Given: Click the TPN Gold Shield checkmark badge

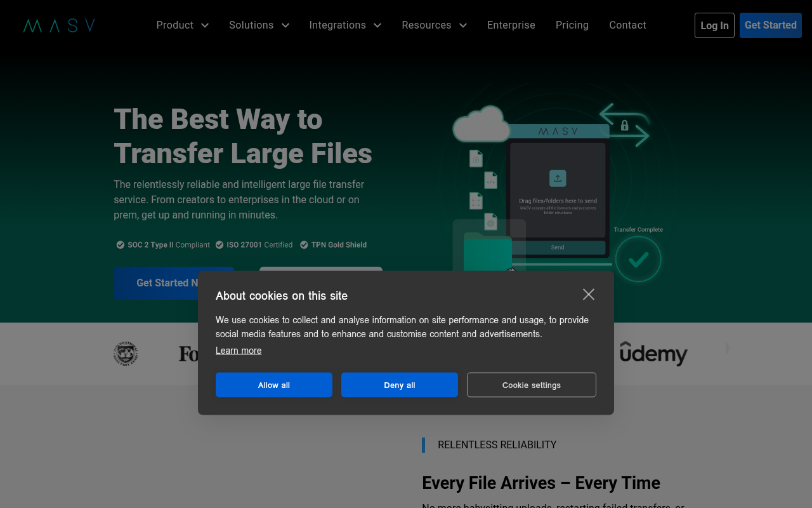Looking at the screenshot, I should coord(304,244).
